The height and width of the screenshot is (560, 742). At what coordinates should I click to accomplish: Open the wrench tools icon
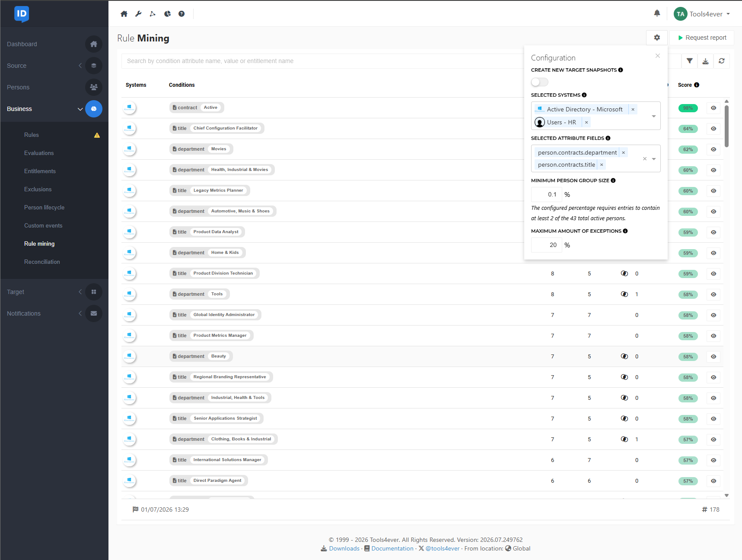(x=138, y=14)
